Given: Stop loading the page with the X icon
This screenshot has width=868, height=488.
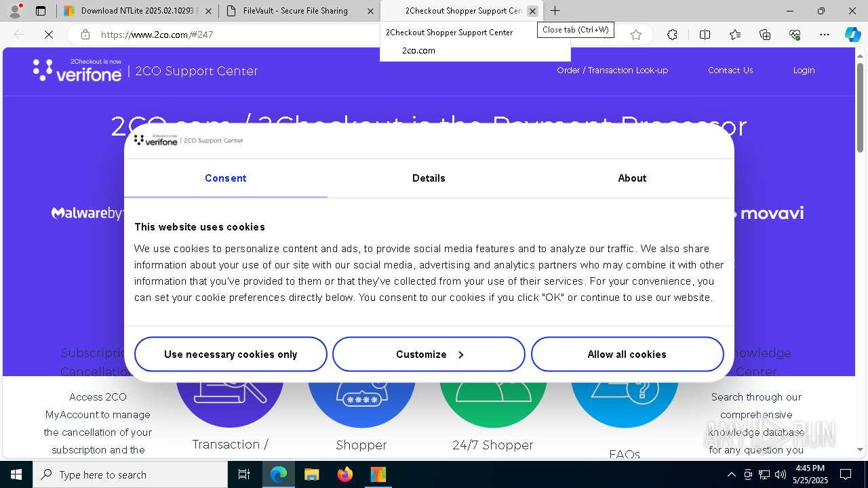Looking at the screenshot, I should 48,35.
